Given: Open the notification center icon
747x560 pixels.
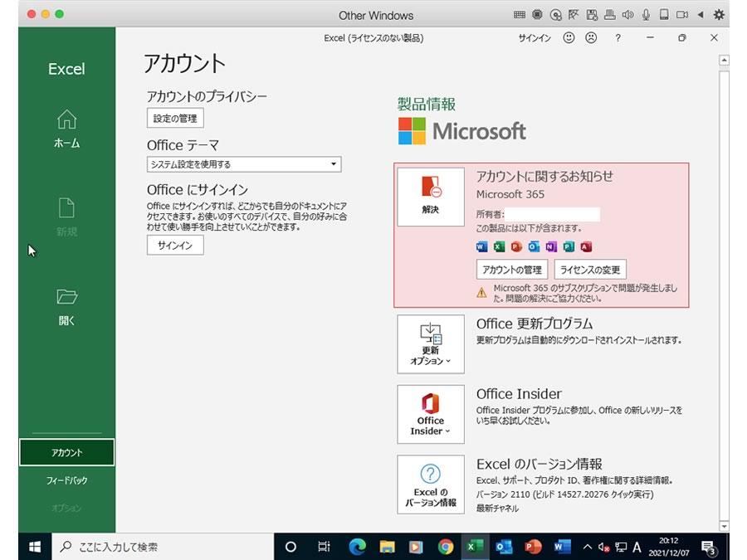Looking at the screenshot, I should [709, 548].
